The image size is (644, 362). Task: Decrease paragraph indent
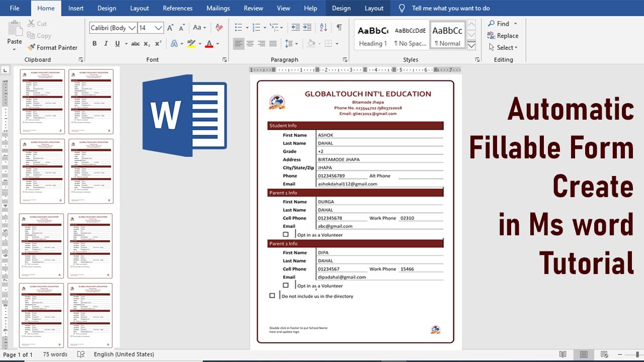[296, 28]
